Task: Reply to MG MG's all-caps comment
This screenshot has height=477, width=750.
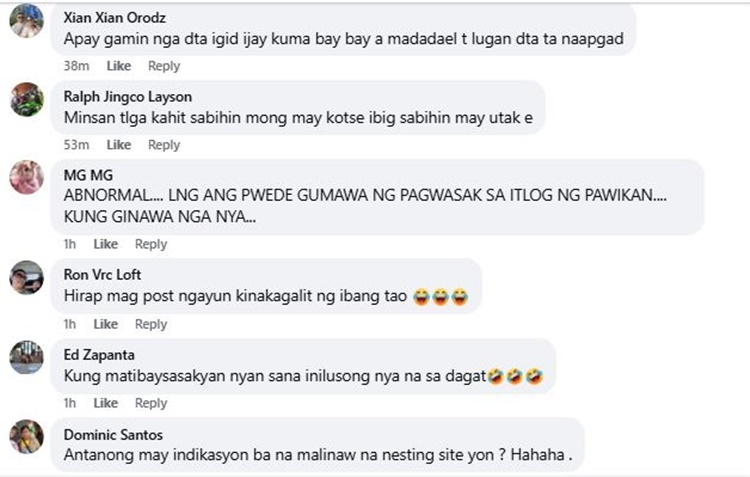Action: [x=151, y=244]
